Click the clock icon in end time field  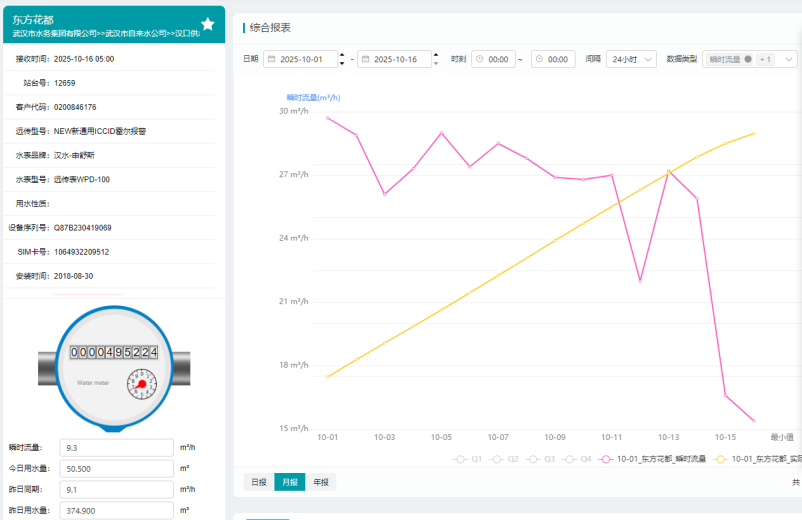[539, 59]
